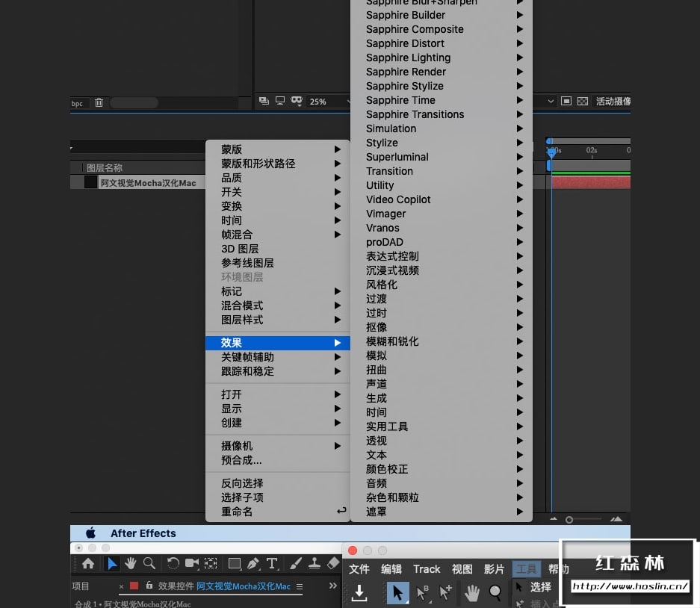Select the Type text tool

(273, 564)
